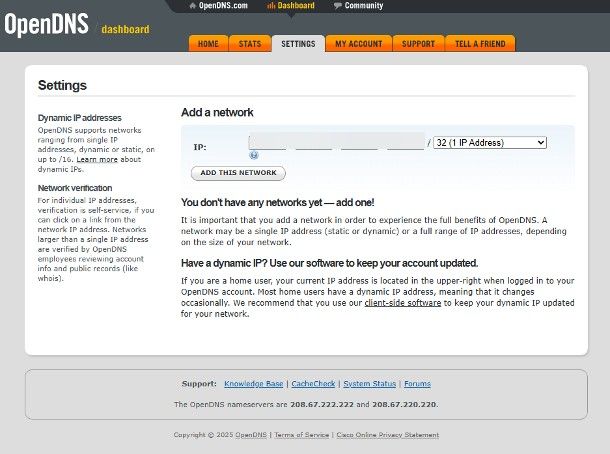Open the Knowledge Base support link
This screenshot has height=454, width=610.
point(254,384)
